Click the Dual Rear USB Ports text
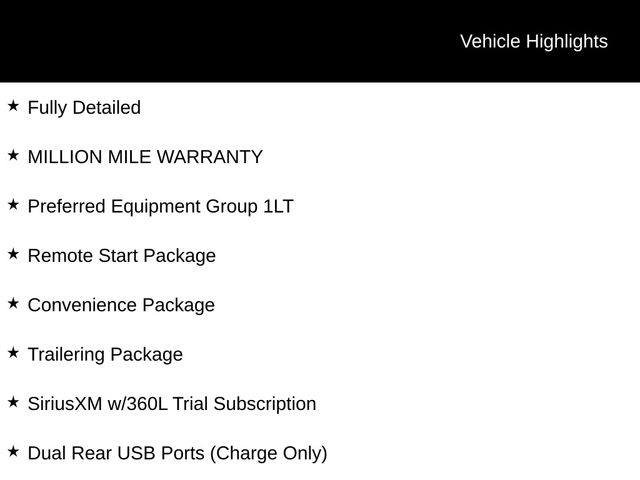The image size is (640, 480). click(117, 453)
